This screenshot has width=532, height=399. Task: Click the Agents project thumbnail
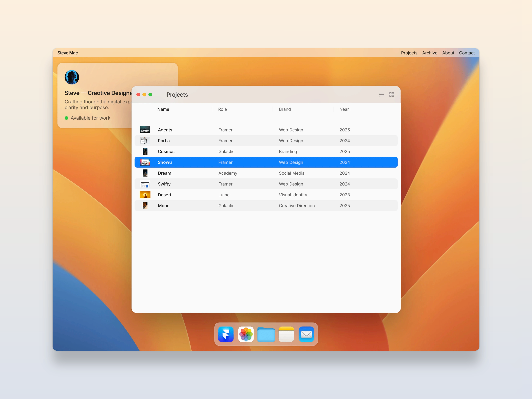click(x=145, y=130)
